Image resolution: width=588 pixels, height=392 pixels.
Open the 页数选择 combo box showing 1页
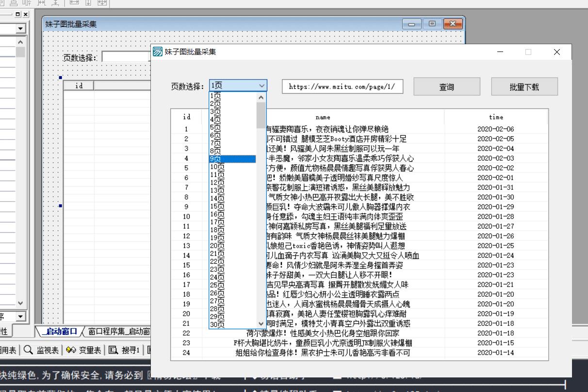[238, 85]
